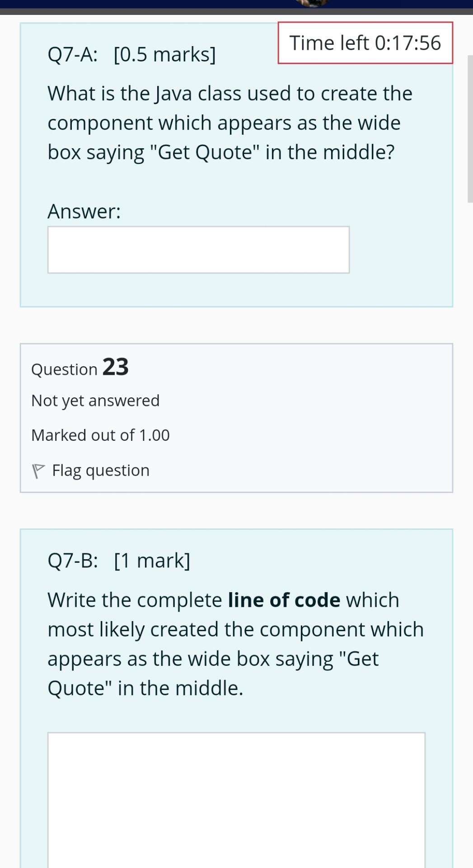Click the Q7-B question heading
Screen dimensions: 473x868
tap(118, 560)
